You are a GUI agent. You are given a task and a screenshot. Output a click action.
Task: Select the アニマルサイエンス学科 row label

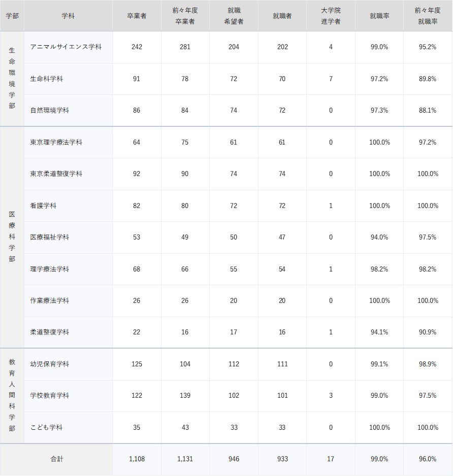tap(66, 47)
